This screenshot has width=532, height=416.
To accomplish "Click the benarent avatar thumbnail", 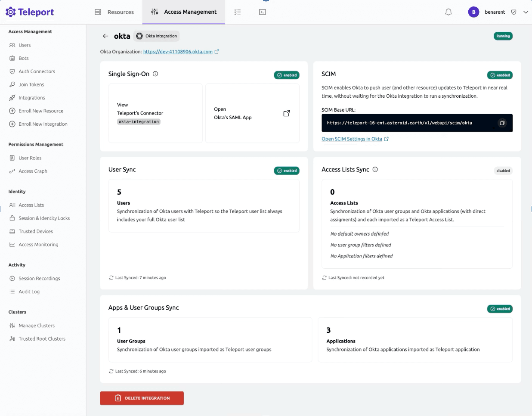I will pos(473,12).
